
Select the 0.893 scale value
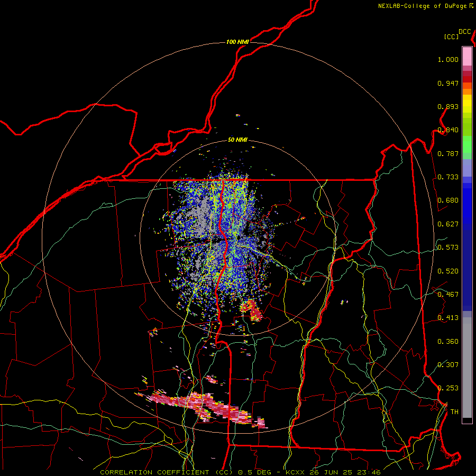[x=448, y=106]
